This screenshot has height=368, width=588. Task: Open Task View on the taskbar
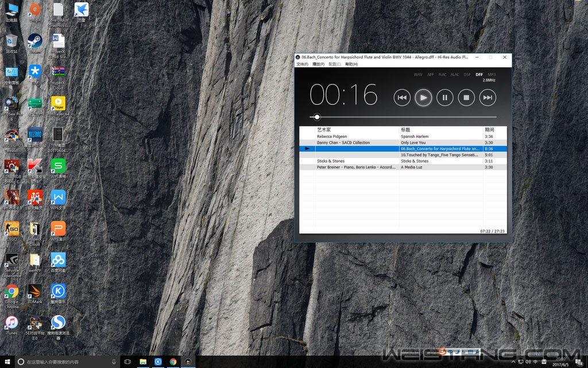(x=127, y=362)
